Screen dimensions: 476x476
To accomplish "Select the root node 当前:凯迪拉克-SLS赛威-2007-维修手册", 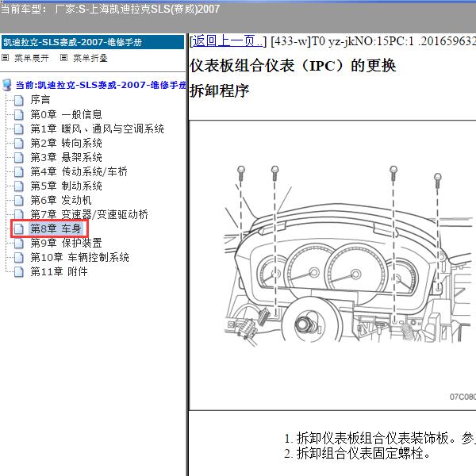I will (x=101, y=85).
